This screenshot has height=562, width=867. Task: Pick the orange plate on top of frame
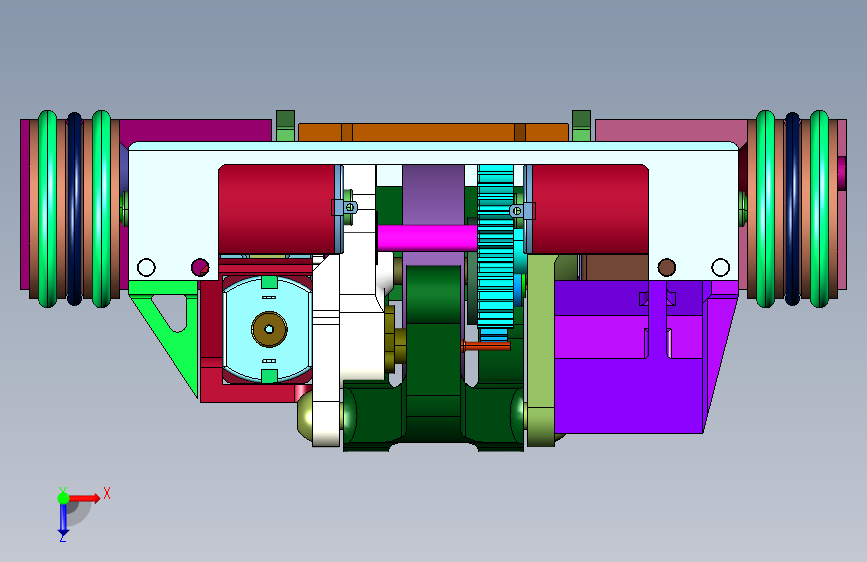(433, 132)
